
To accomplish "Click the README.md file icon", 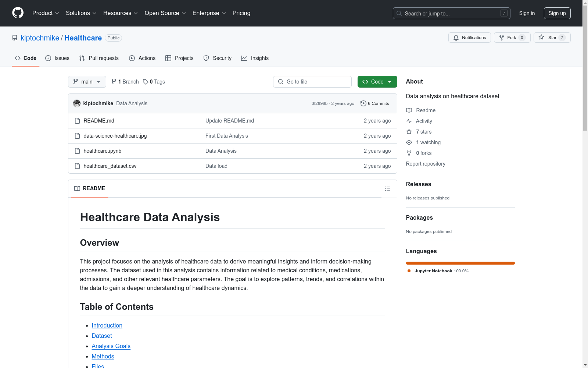I will pyautogui.click(x=77, y=121).
